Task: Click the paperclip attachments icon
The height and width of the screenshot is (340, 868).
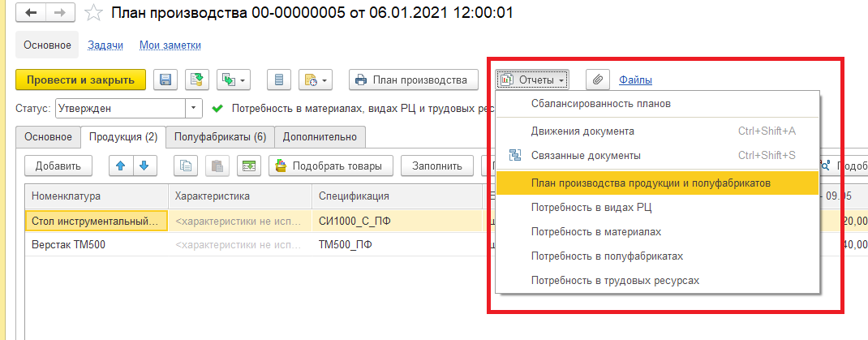Action: [x=595, y=80]
